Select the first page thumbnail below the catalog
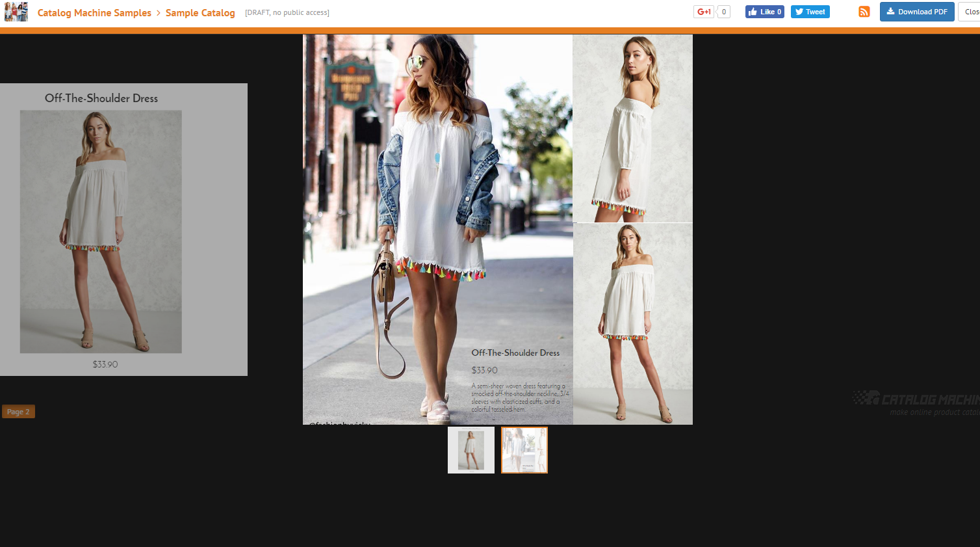This screenshot has width=980, height=547. point(471,449)
